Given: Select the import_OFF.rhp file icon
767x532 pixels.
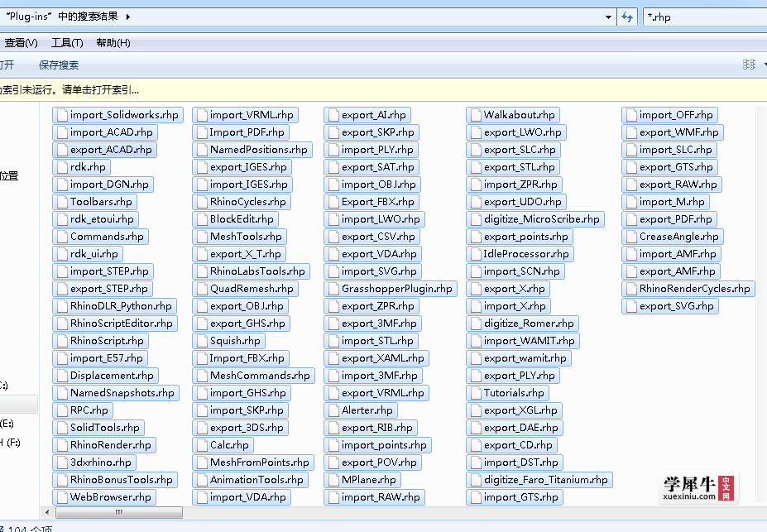Looking at the screenshot, I should click(631, 115).
